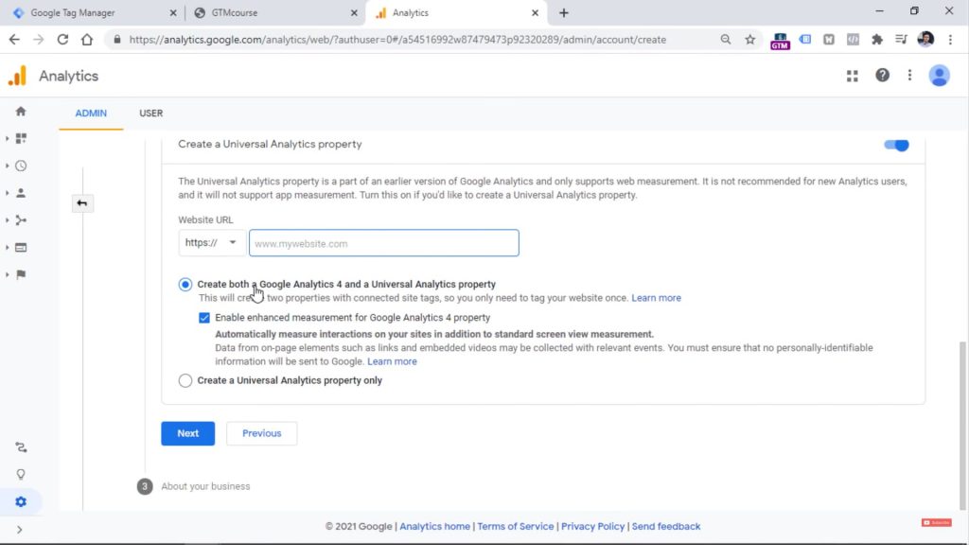Open the Audience person sidebar icon
The image size is (969, 560).
[x=21, y=193]
